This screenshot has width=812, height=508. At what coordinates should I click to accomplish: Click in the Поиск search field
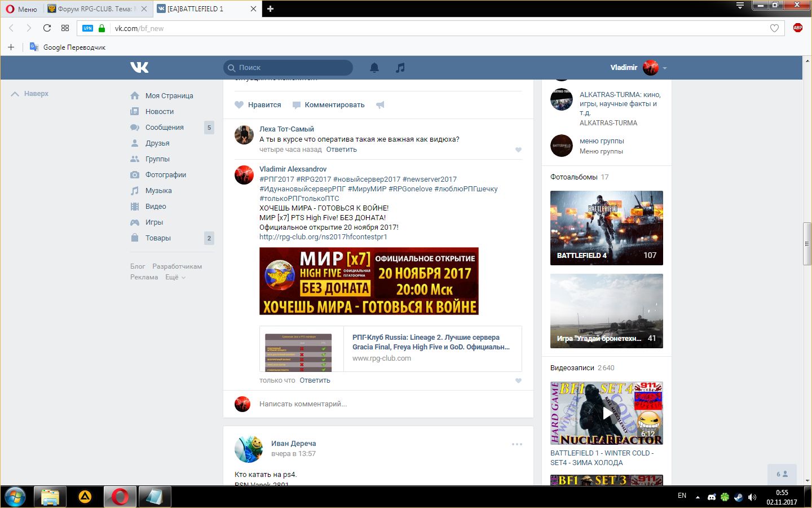point(288,68)
